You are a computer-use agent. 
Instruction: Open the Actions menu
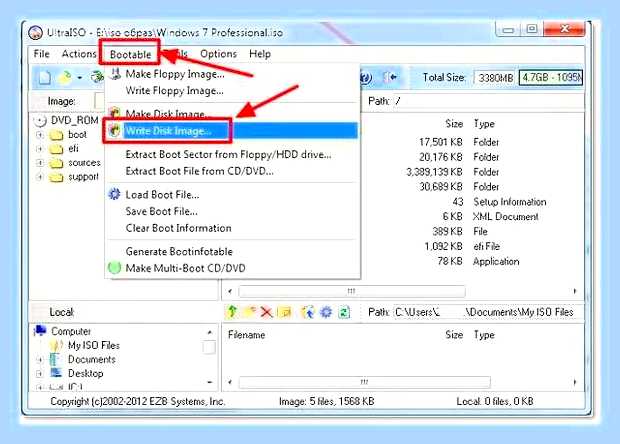pos(79,54)
